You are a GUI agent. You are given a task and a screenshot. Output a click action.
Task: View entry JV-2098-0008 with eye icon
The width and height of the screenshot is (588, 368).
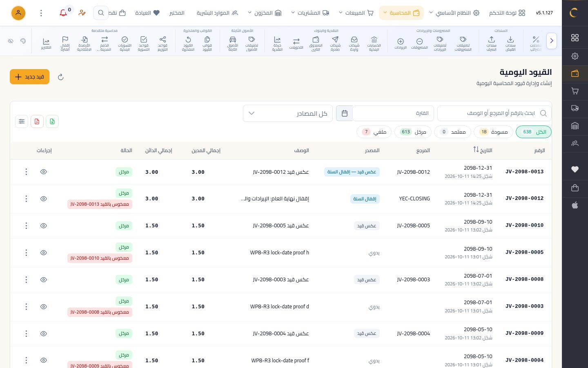44,280
